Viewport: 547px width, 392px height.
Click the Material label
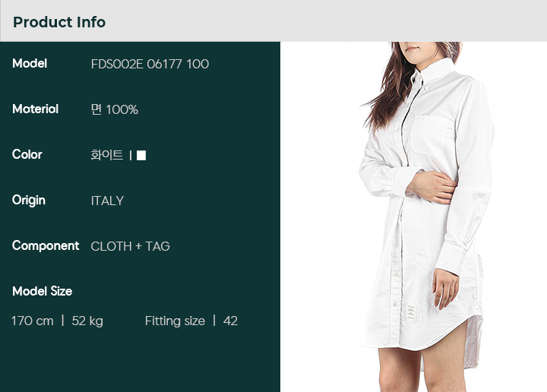pyautogui.click(x=35, y=109)
